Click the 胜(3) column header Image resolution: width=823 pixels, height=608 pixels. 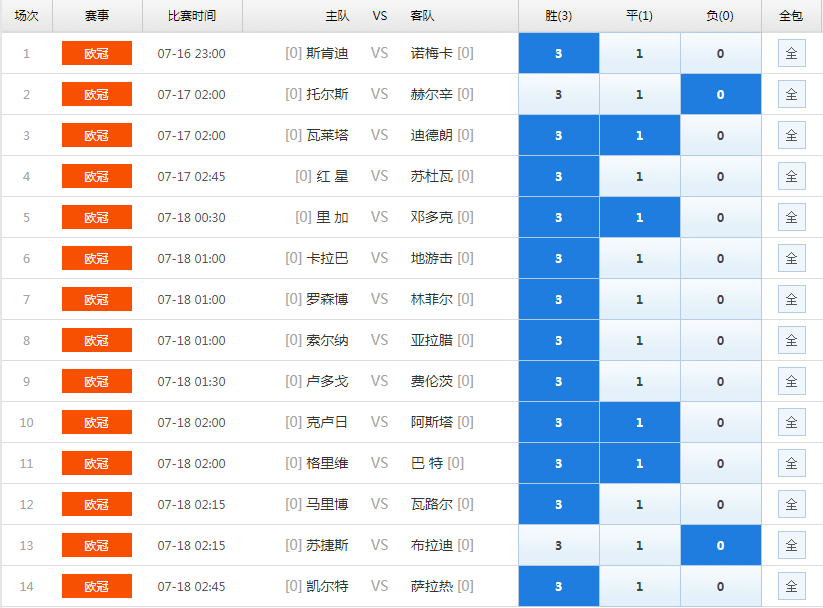coord(559,16)
